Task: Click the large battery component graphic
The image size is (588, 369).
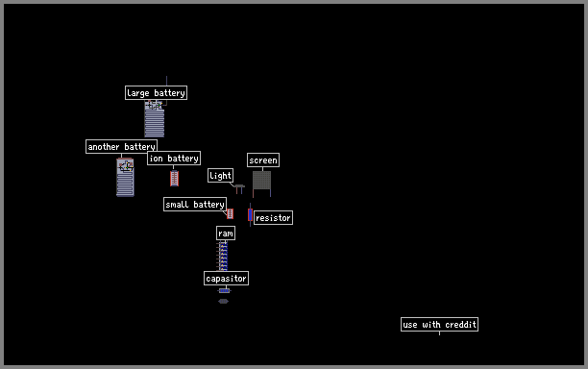Action: coord(154,118)
